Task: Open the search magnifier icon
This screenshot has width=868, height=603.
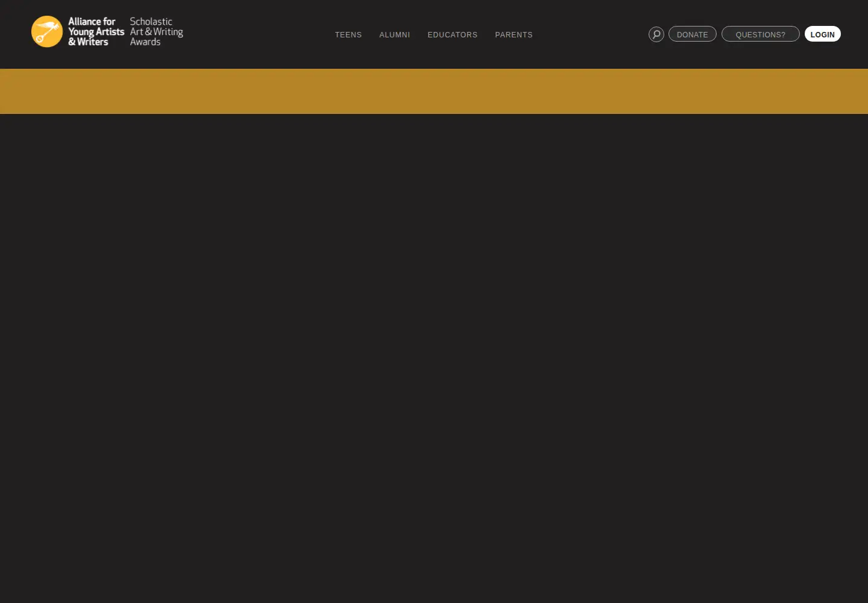Action: [x=656, y=34]
